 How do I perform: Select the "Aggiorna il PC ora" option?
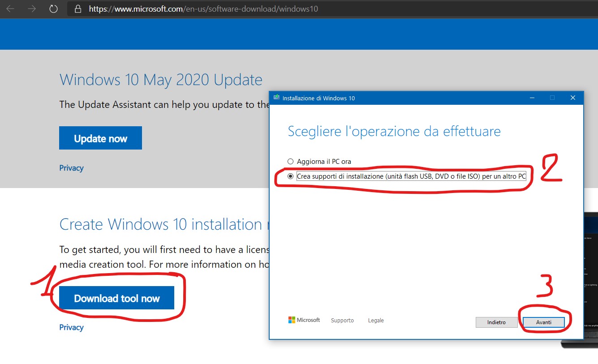point(291,161)
